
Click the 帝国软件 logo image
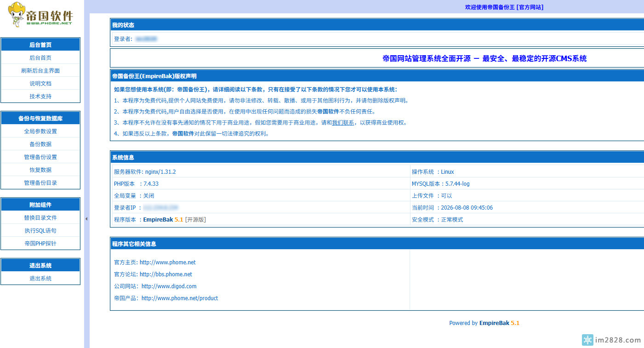click(x=40, y=14)
